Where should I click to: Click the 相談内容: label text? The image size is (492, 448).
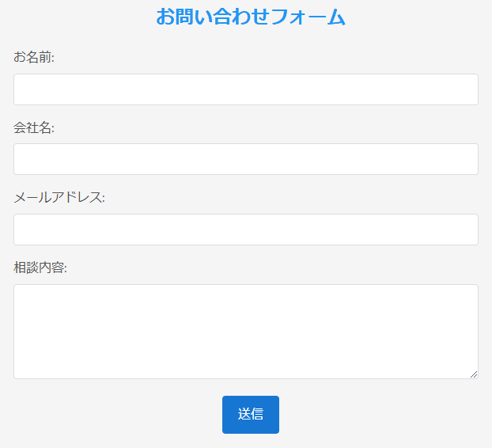pos(40,268)
